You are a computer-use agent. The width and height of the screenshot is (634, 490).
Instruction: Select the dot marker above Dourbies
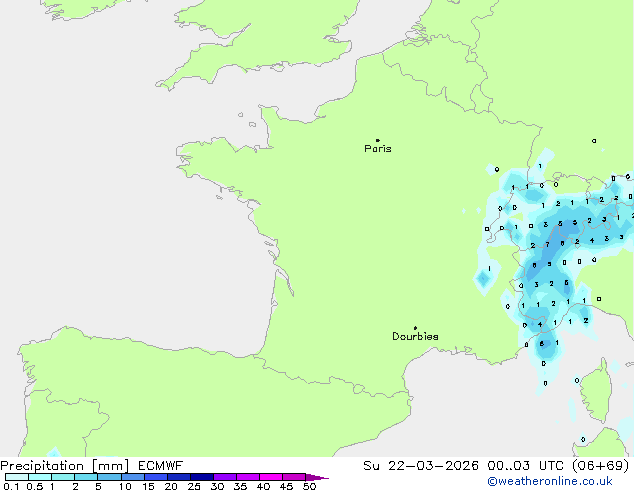(415, 328)
